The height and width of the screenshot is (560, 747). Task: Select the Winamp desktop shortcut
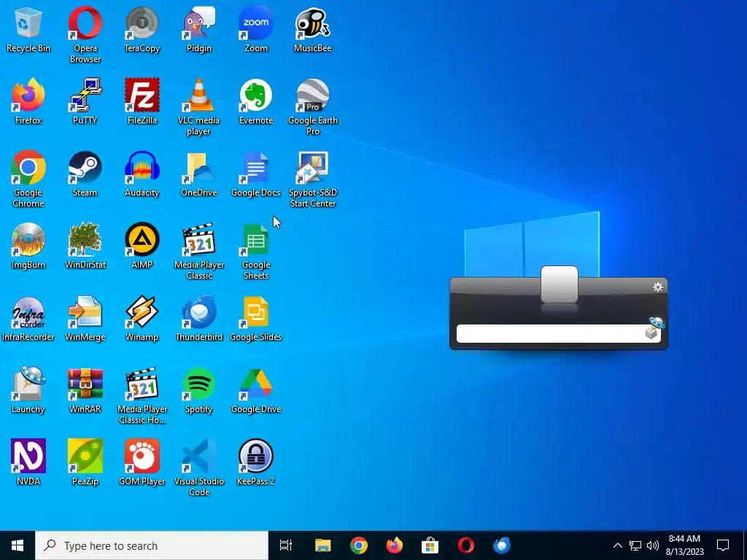[142, 319]
